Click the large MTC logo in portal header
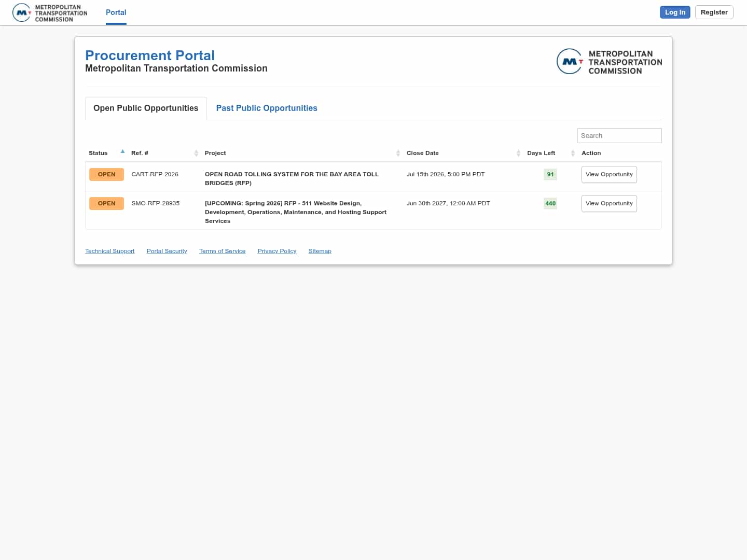The height and width of the screenshot is (560, 747). click(609, 62)
